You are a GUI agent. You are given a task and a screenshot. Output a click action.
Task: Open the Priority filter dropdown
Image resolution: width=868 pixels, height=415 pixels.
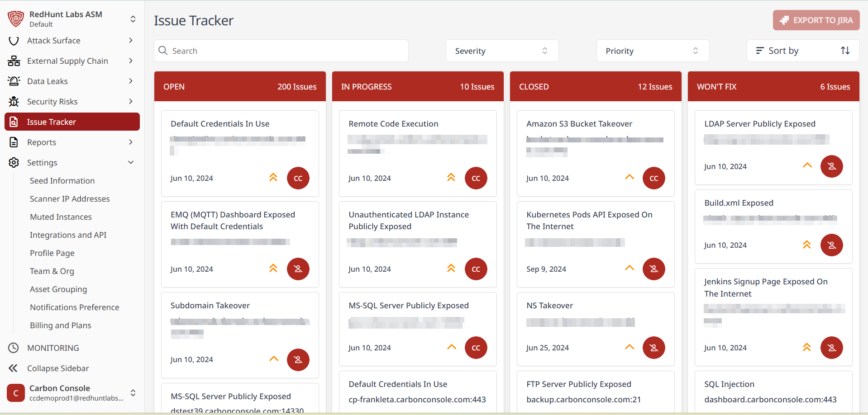point(653,51)
